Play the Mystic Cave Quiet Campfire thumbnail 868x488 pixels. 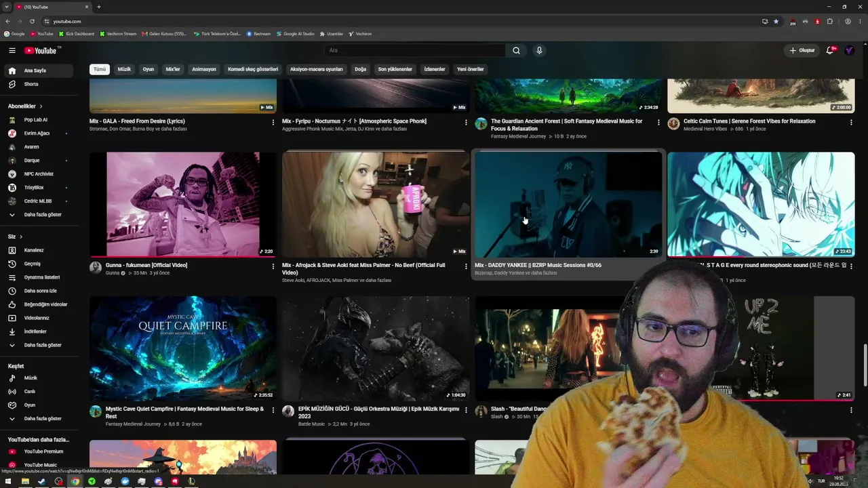[x=183, y=348]
